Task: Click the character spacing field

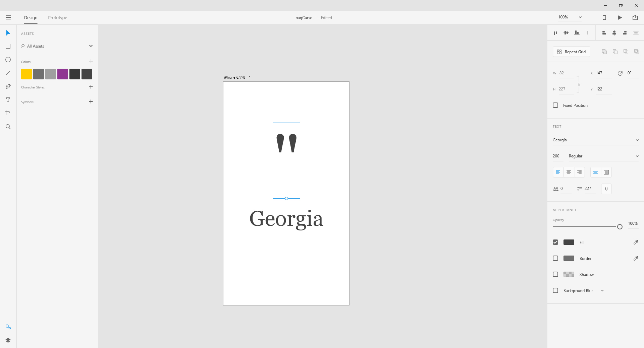Action: 566,189
